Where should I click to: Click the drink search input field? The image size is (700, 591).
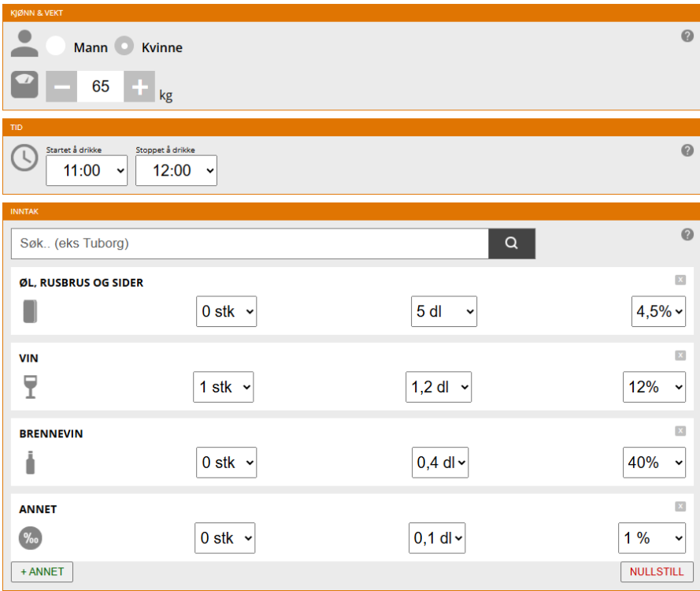250,243
